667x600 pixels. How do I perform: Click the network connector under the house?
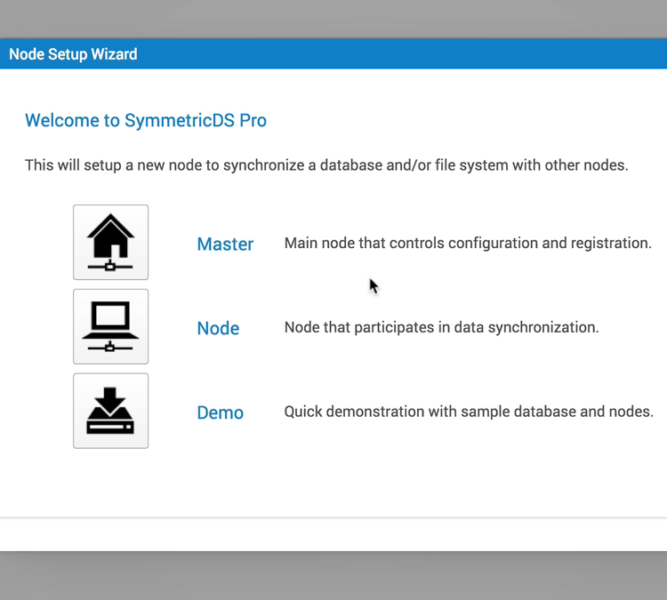click(x=111, y=266)
